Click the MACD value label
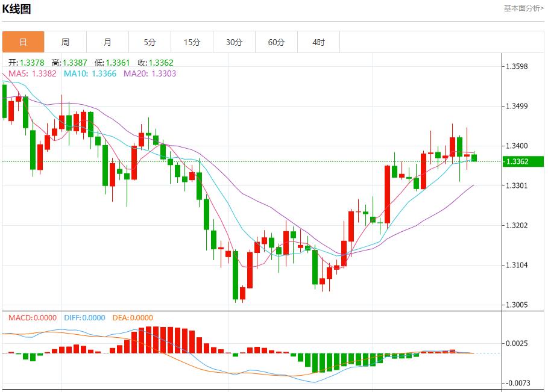548x392 pixels. (x=32, y=317)
